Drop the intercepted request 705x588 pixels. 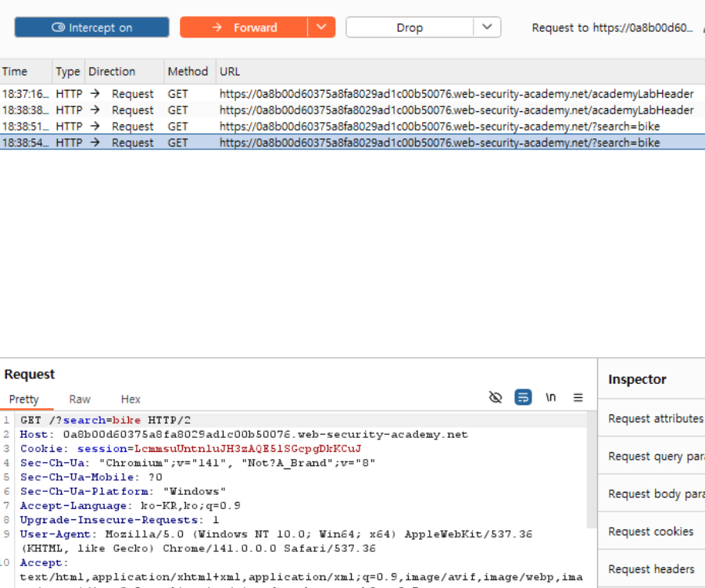tap(410, 27)
